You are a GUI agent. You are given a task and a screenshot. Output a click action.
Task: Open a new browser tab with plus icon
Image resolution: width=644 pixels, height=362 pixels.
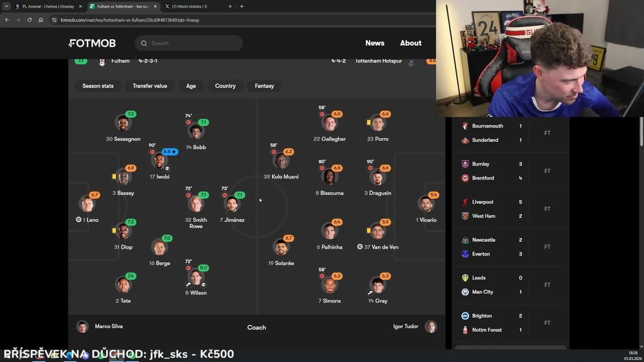click(242, 7)
